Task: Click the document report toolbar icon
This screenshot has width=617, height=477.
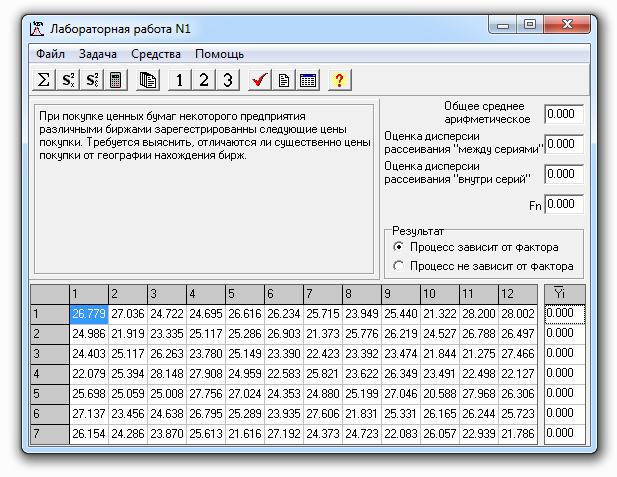Action: (x=284, y=80)
